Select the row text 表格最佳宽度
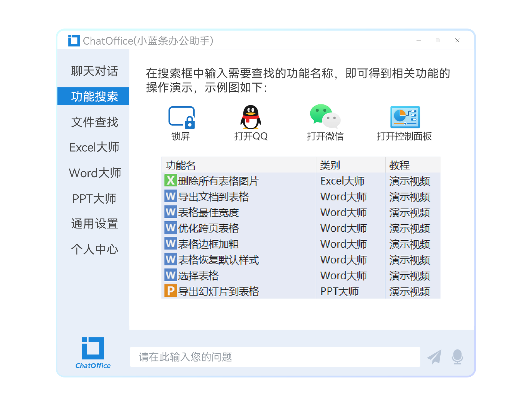 point(209,213)
